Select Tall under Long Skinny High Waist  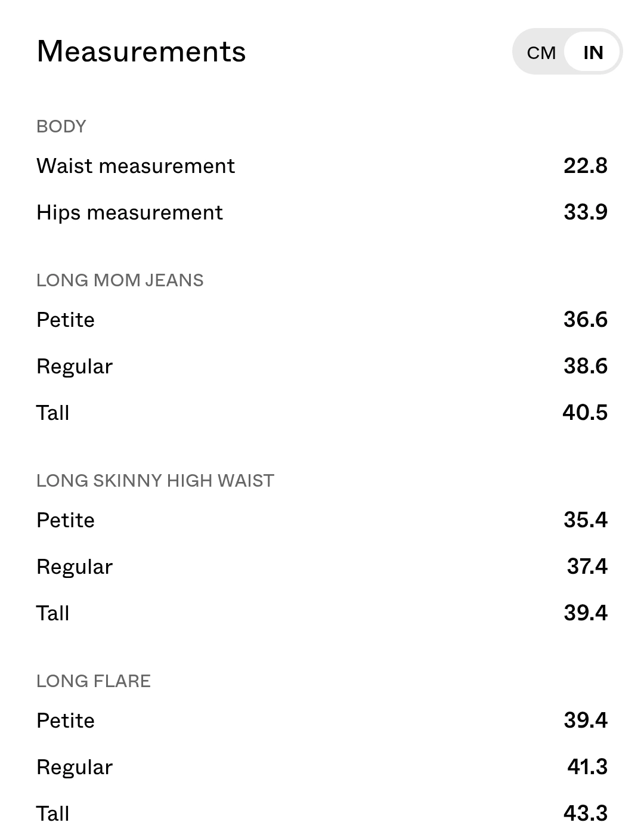[322, 613]
